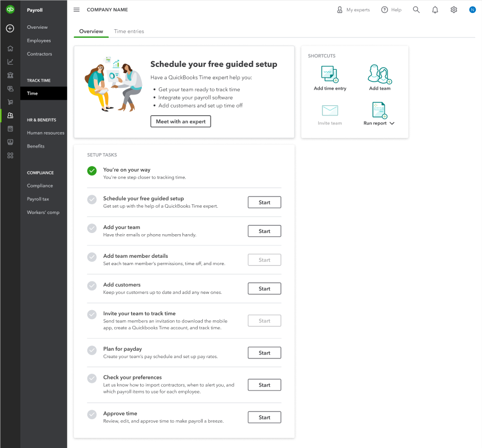
Task: Click the guided setup illustration of two people
Action: (x=113, y=84)
